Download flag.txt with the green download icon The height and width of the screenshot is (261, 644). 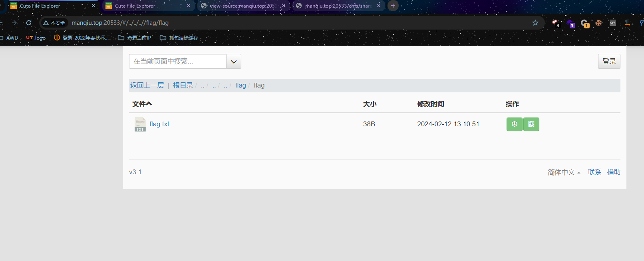click(x=514, y=124)
